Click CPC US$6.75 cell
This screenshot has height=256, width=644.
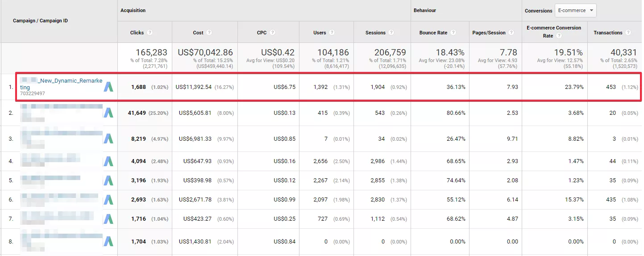point(284,87)
